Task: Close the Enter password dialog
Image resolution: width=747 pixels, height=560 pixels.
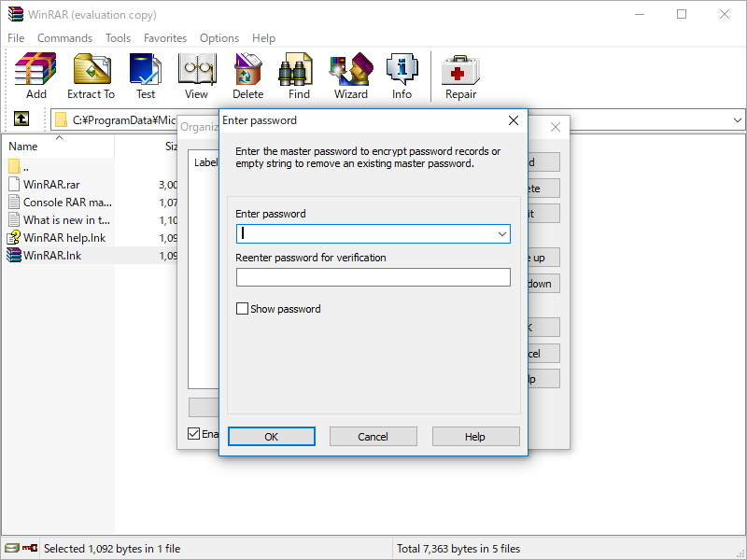Action: pos(513,120)
